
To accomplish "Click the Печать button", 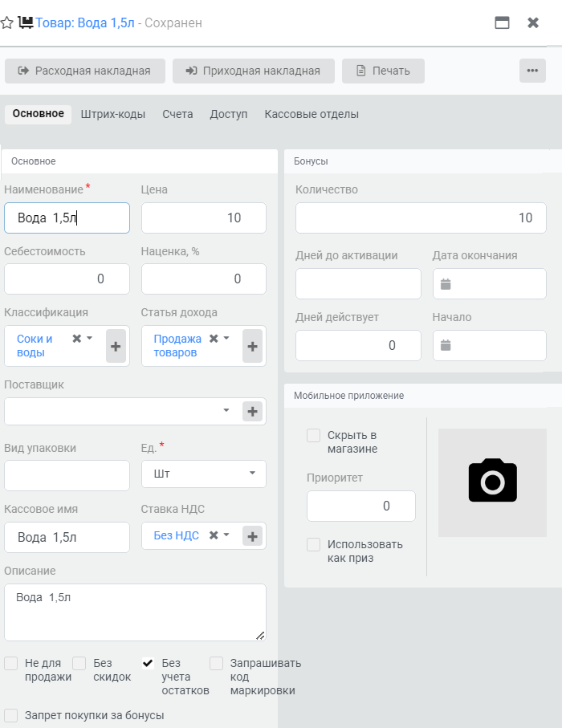I will point(383,71).
